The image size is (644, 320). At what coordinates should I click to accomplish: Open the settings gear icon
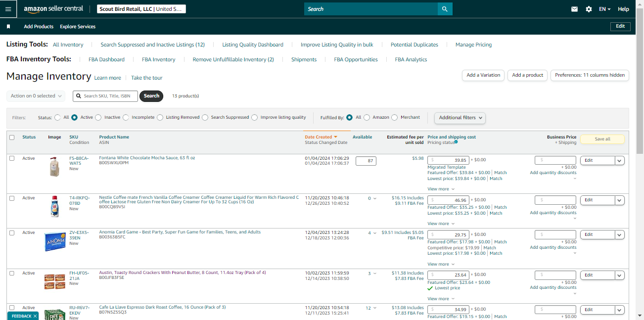(x=589, y=9)
